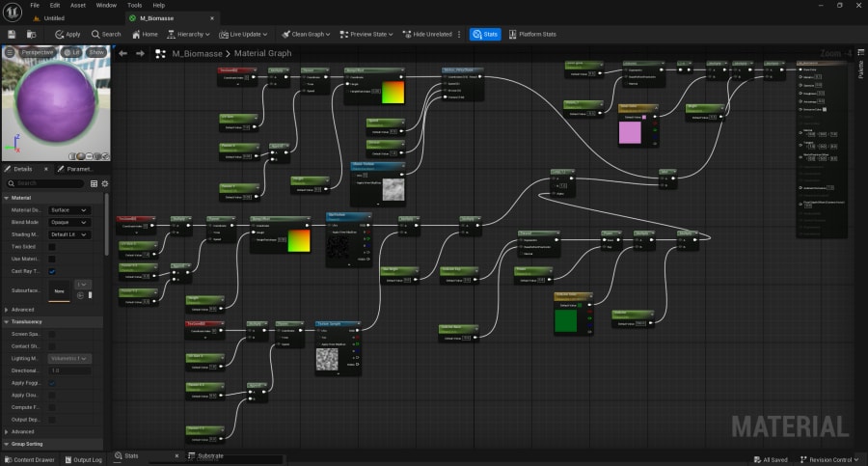Open the Window menu

pos(106,5)
